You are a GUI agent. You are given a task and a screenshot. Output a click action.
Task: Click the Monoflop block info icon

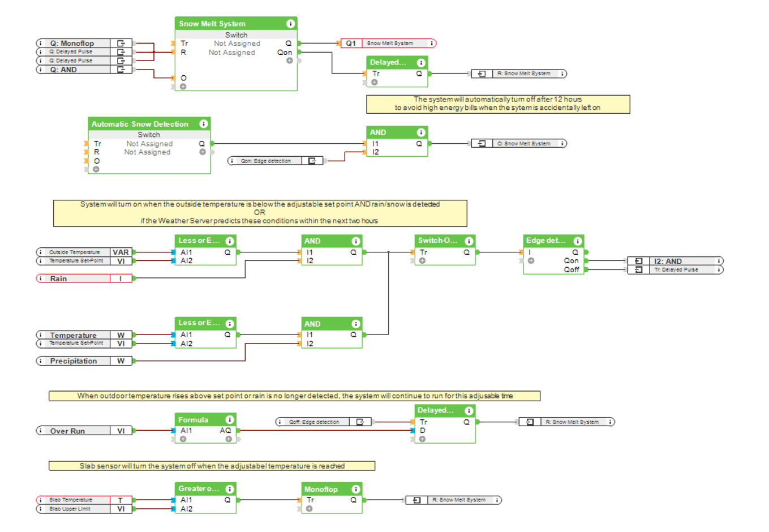[355, 489]
